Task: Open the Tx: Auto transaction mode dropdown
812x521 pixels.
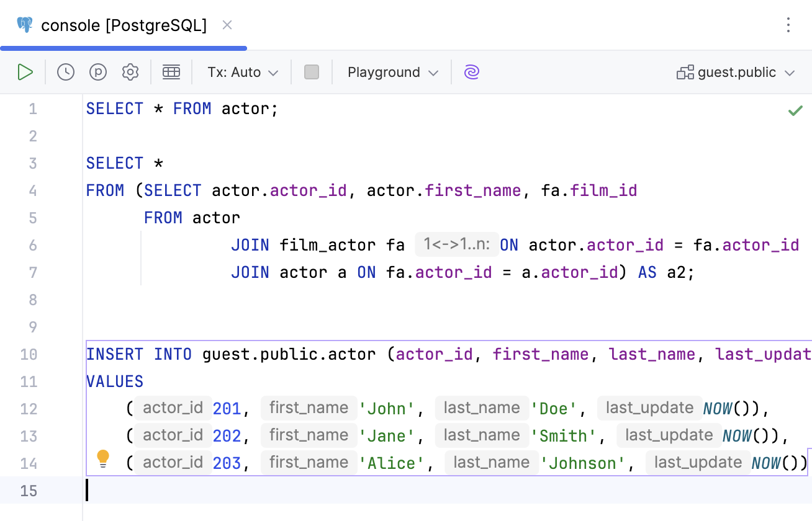Action: 243,72
